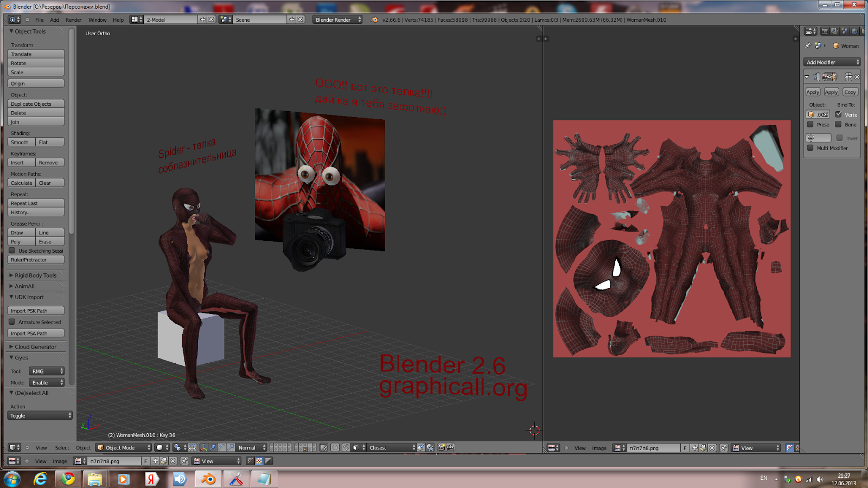This screenshot has height=488, width=868.
Task: Switch to Render properties tab
Action: [x=825, y=31]
